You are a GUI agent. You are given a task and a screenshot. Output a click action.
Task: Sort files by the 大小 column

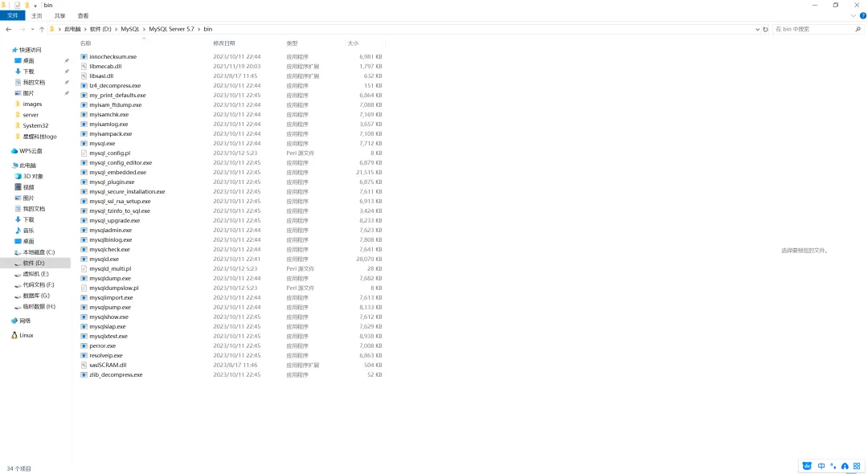pos(353,43)
